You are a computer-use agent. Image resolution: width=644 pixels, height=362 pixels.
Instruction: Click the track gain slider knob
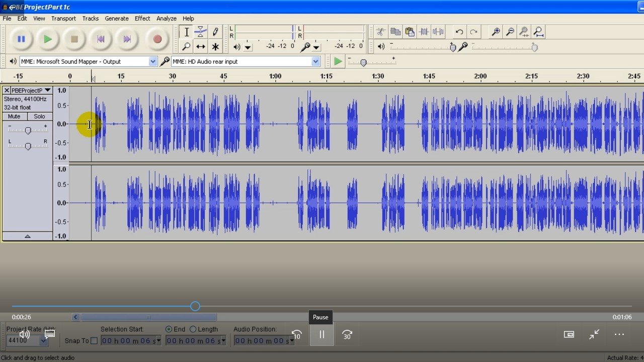coord(28,131)
